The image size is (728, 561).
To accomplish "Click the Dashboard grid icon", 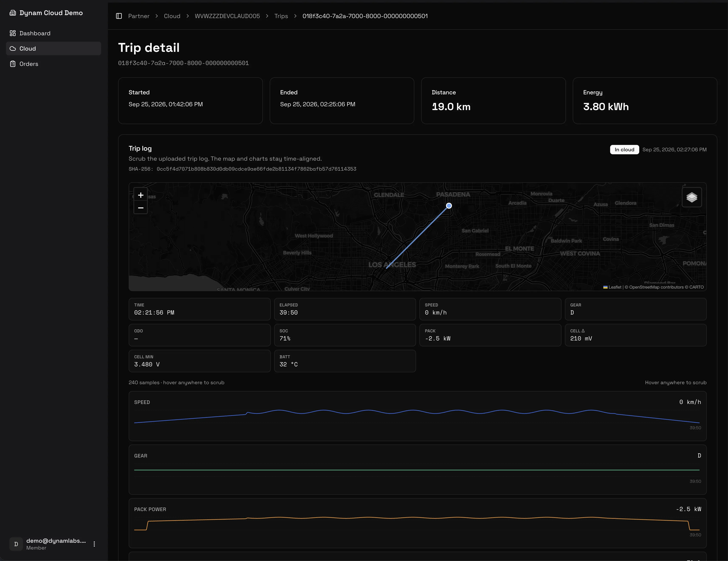I will coord(13,33).
